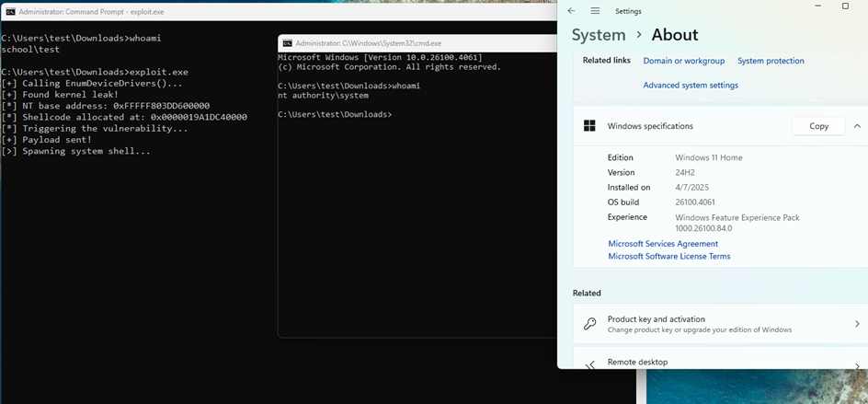Screen dimensions: 868x404
Task: Maximize the Settings window
Action: 845,6
